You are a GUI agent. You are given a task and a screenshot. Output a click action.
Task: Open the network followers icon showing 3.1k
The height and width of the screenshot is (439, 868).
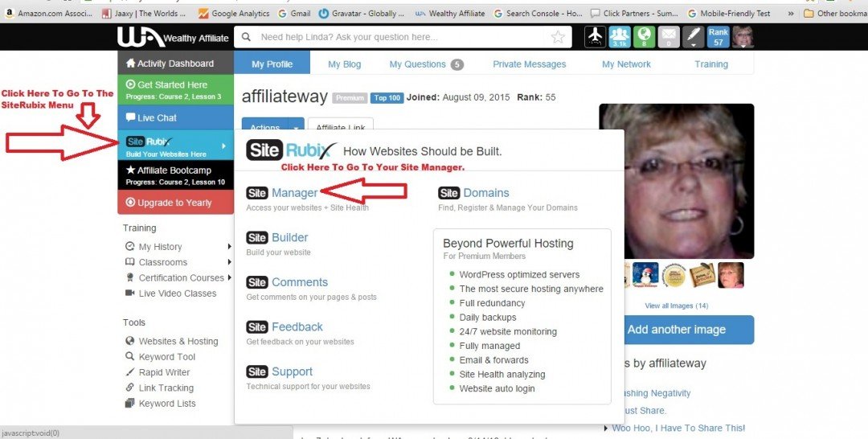[x=620, y=37]
